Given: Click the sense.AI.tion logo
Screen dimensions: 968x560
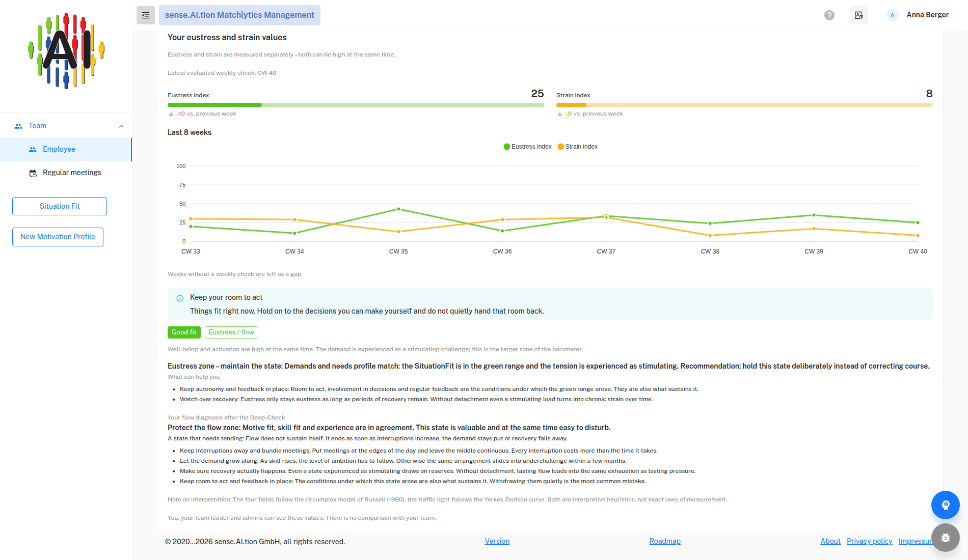Looking at the screenshot, I should [x=66, y=51].
